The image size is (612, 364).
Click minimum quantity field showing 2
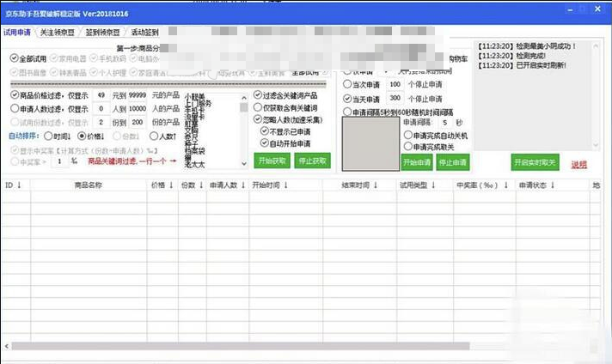coord(101,123)
